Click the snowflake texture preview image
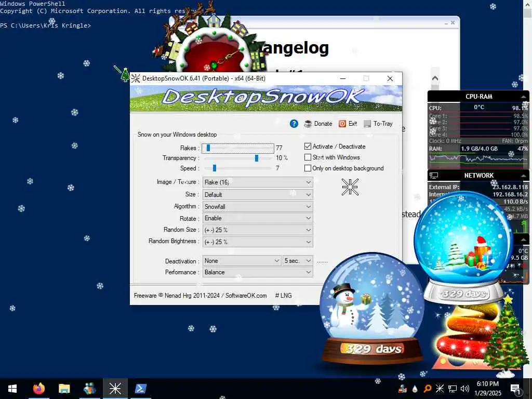 click(350, 187)
